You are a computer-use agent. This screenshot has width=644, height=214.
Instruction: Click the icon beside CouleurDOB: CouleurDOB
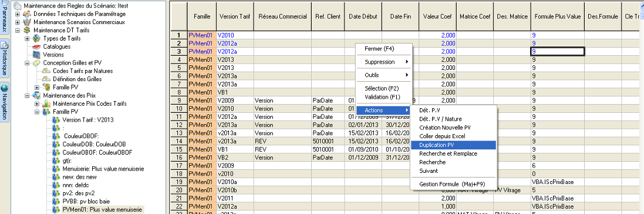(56, 144)
